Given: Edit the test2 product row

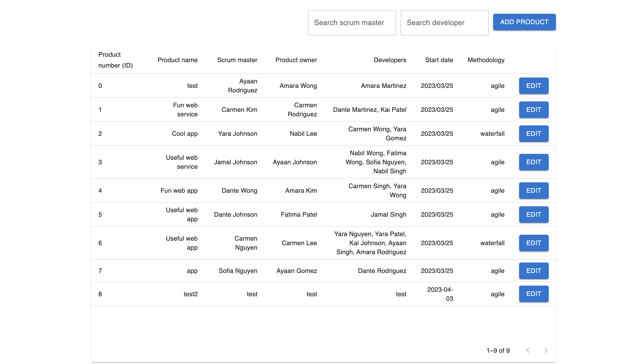Looking at the screenshot, I should tap(534, 294).
